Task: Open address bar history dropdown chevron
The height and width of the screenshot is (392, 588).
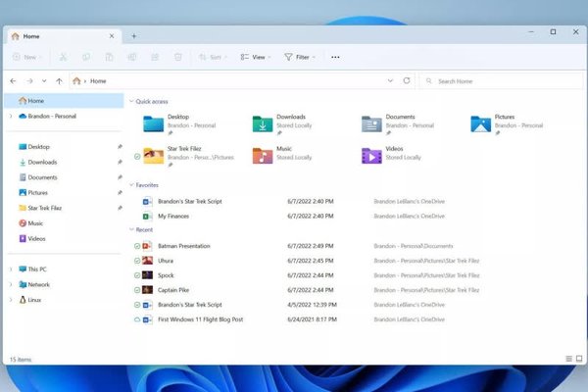Action: (390, 80)
